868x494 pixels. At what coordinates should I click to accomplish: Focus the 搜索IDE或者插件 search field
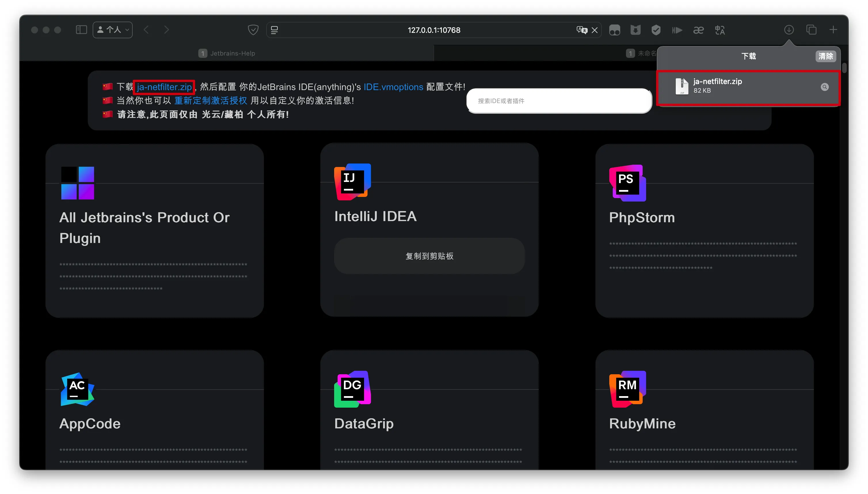pyautogui.click(x=559, y=101)
